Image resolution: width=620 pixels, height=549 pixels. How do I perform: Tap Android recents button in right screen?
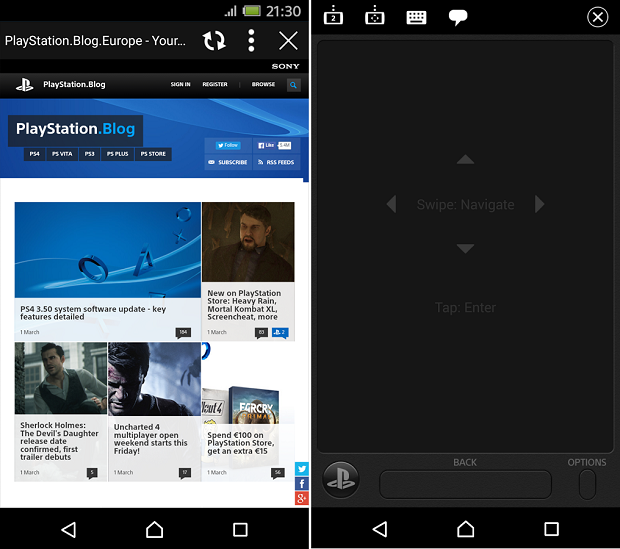tap(551, 529)
